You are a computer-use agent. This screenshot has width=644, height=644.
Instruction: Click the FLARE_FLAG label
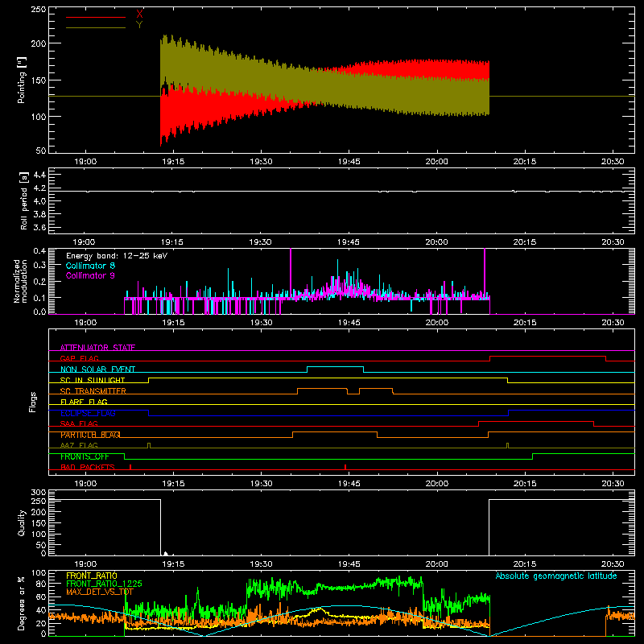tap(84, 402)
